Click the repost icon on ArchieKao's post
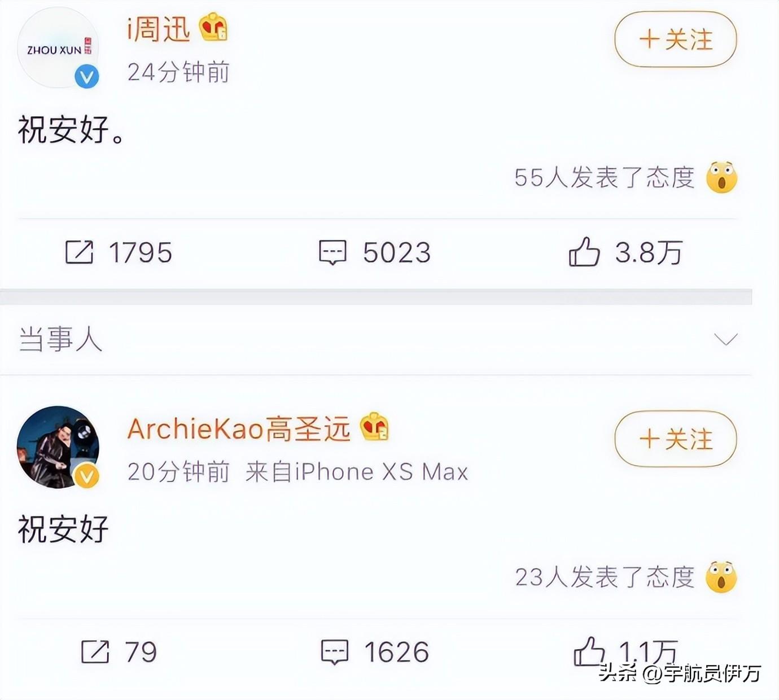779x700 pixels. coord(95,651)
